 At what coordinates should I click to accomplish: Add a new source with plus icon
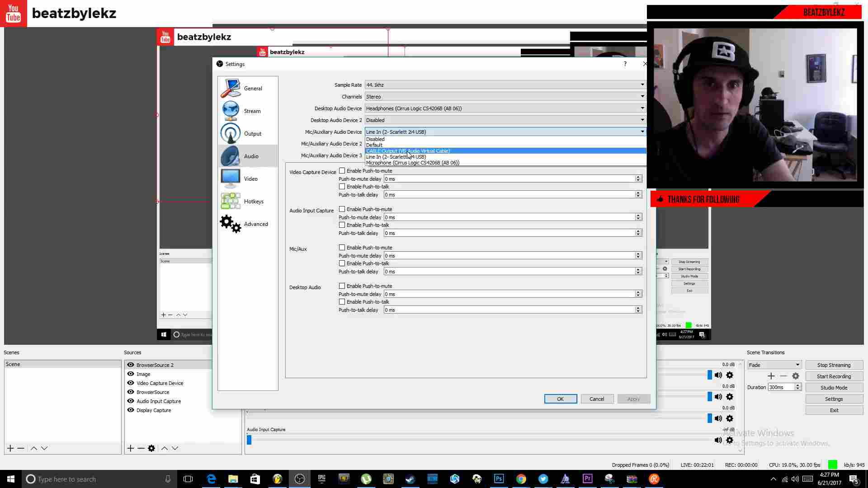[131, 448]
